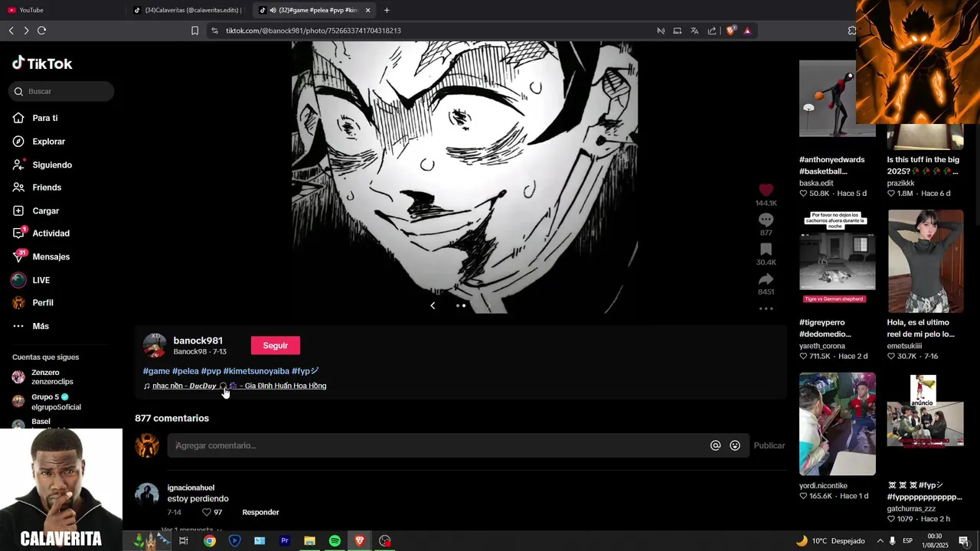Open the #anthonyedwards basketball video thumbnail
980x551 pixels.
(x=837, y=99)
